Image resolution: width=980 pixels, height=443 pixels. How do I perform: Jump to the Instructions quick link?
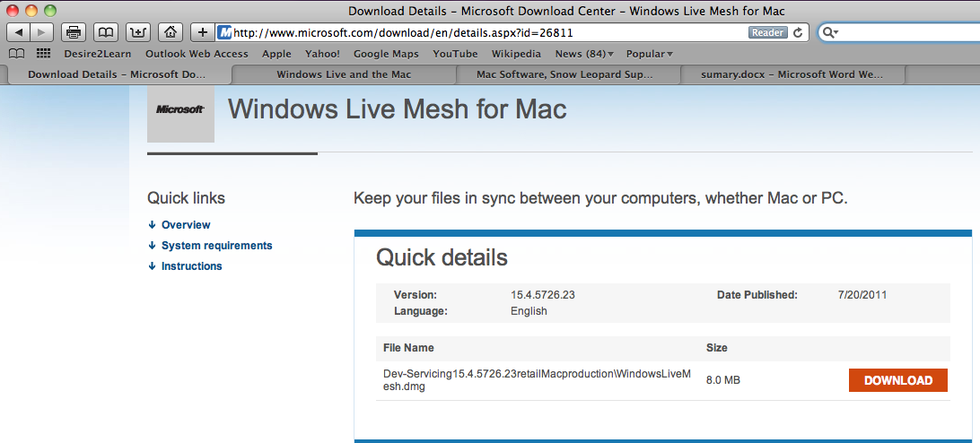[x=191, y=266]
